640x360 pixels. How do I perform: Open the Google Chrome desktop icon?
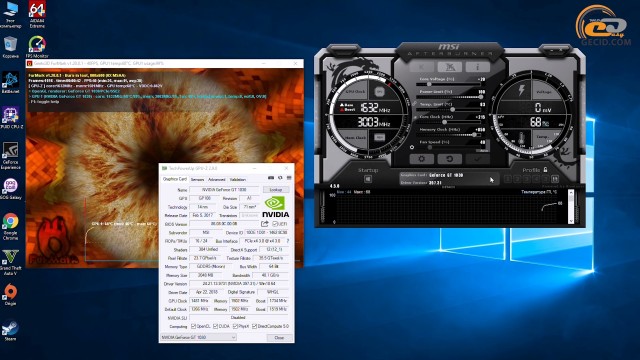pos(11,227)
